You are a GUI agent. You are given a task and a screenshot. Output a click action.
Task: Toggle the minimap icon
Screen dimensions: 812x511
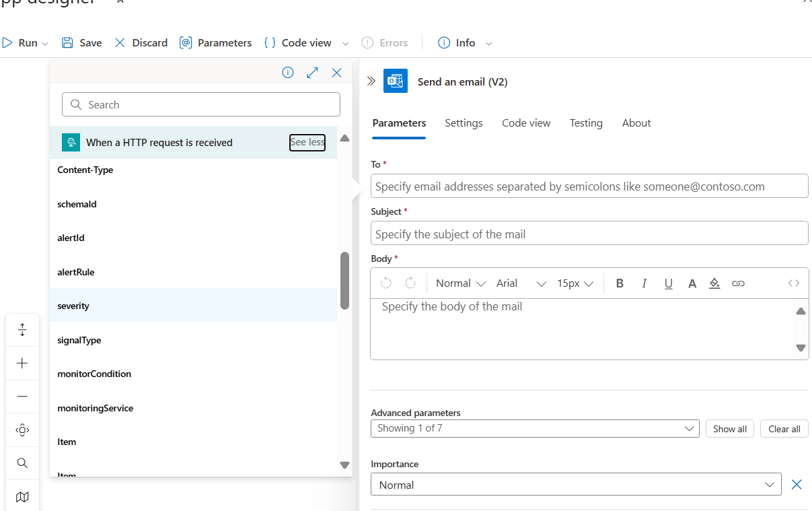click(22, 497)
